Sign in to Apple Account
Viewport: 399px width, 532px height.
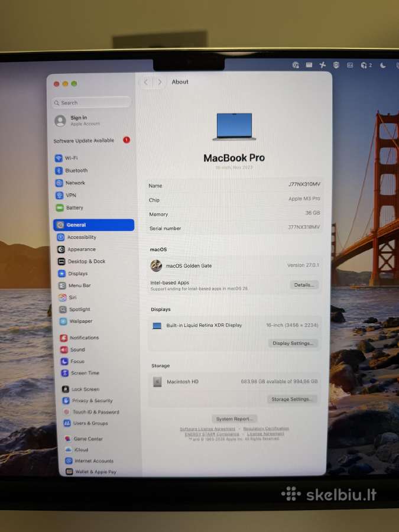pos(77,121)
